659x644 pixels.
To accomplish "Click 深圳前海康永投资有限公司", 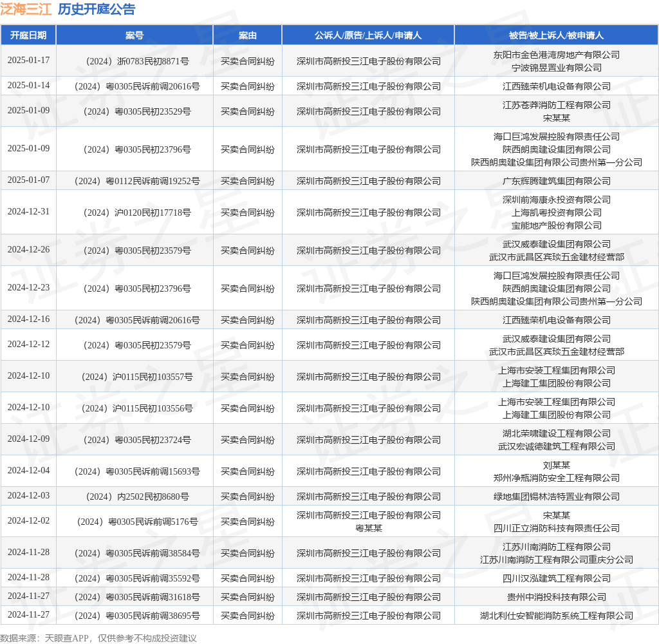I will click(557, 200).
